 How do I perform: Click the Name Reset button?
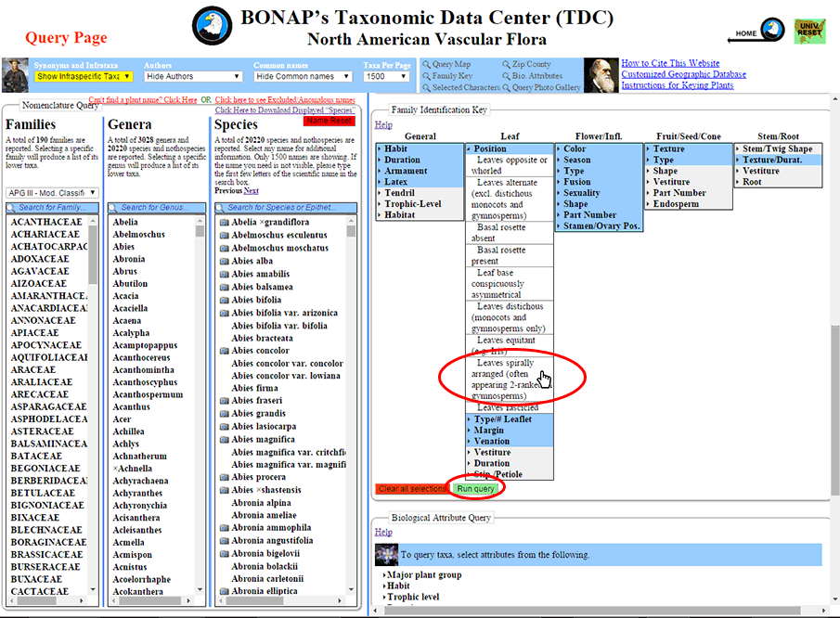[x=329, y=121]
